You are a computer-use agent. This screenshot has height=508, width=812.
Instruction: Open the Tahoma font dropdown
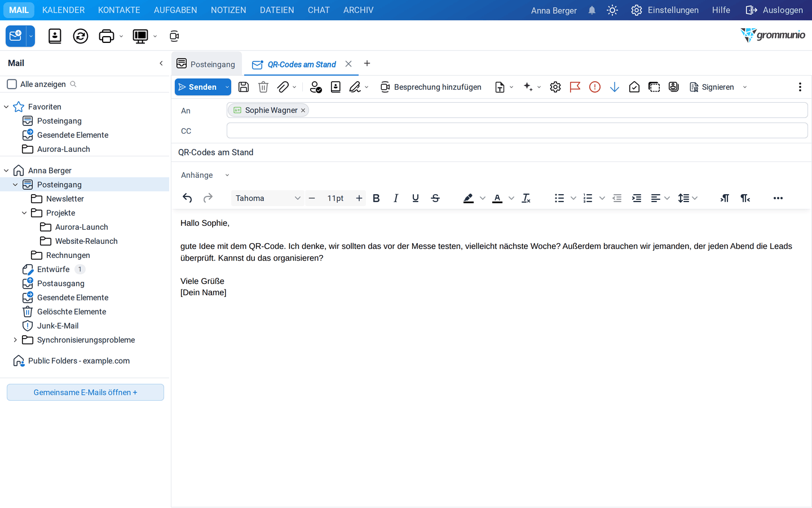pos(268,198)
